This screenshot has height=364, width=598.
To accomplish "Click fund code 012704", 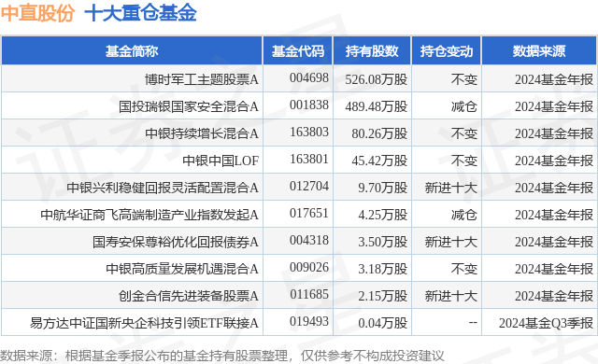I will (x=309, y=186).
